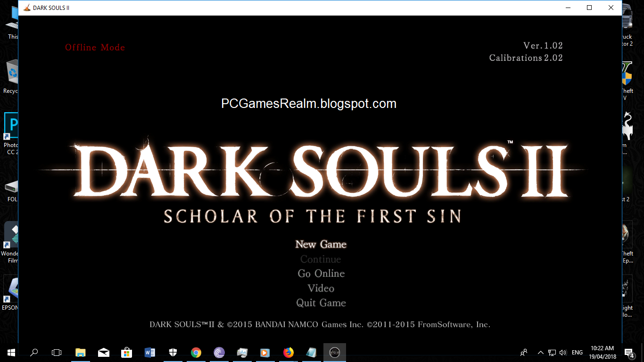Select Photoshop CC desktop shortcut
The image size is (644, 362).
(x=10, y=134)
